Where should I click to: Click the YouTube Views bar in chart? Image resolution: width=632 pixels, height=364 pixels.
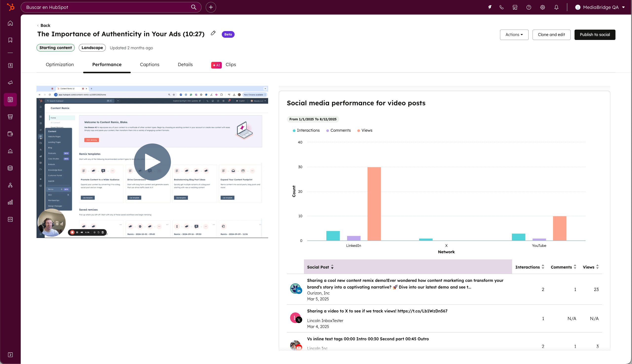coord(559,229)
